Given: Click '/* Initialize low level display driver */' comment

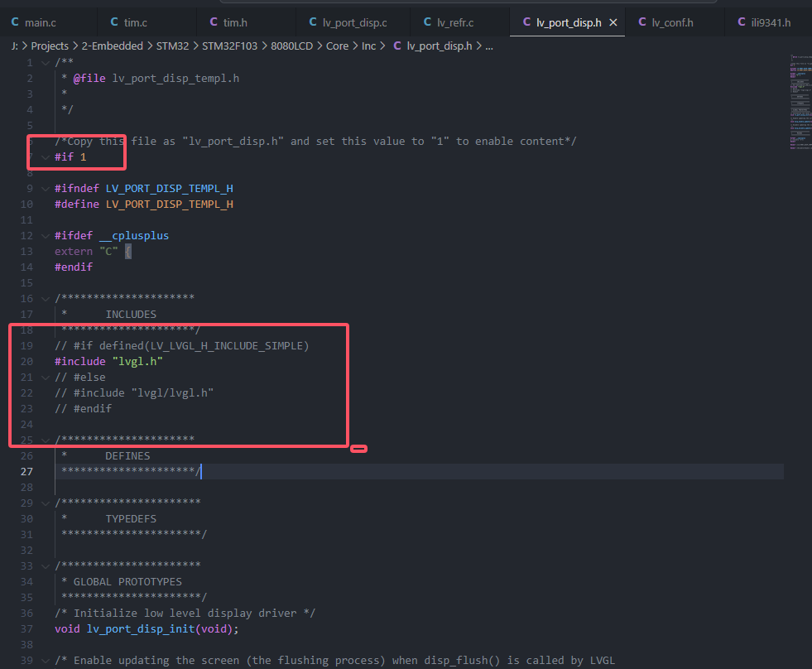Looking at the screenshot, I should click(185, 613).
